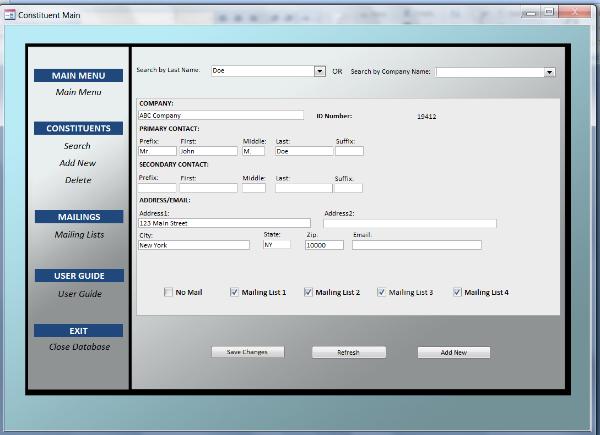
Task: Disable the Mailing List 4 checkbox
Action: pyautogui.click(x=457, y=293)
